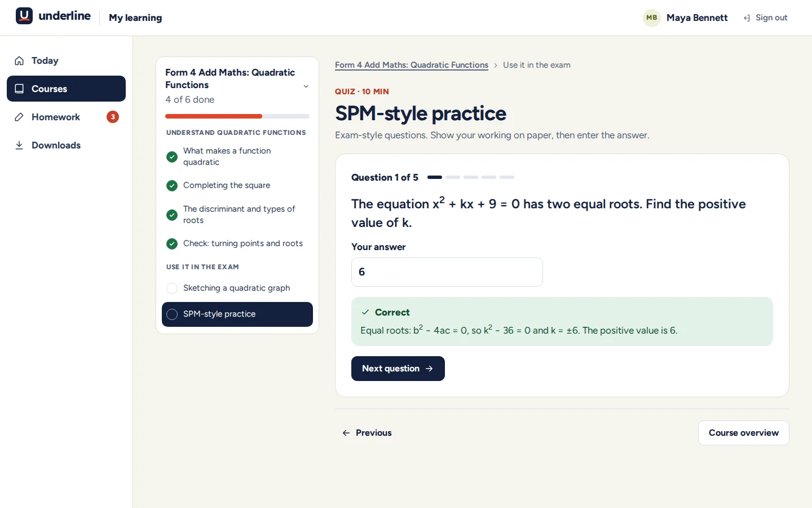The width and height of the screenshot is (812, 508).
Task: Click the left arrow beside Previous
Action: tap(346, 433)
